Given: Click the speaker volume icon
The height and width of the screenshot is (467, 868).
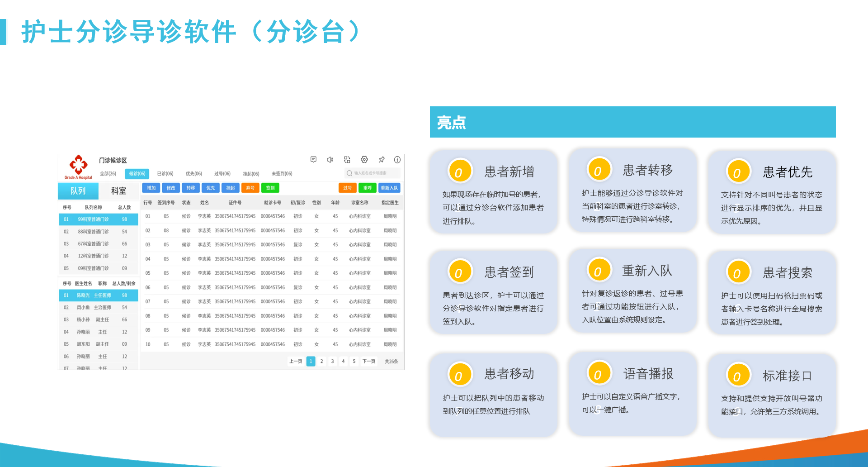Looking at the screenshot, I should pyautogui.click(x=330, y=160).
